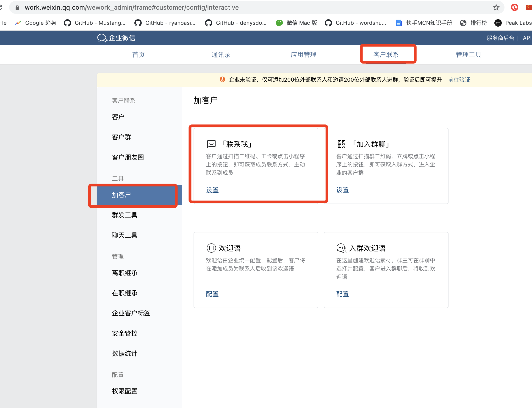The image size is (532, 408).
Task: Open 群发工具 in sidebar
Action: 125,215
